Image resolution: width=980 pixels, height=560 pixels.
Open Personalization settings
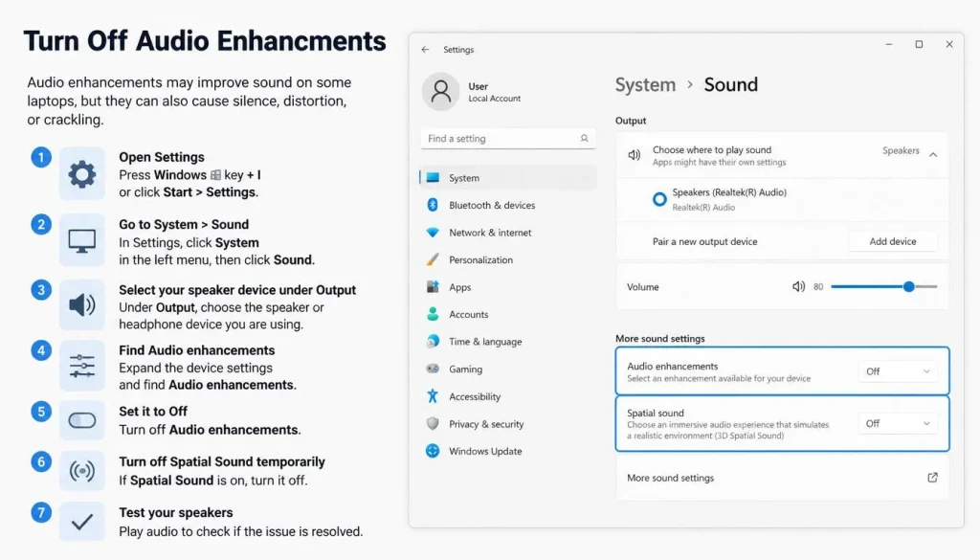[x=508, y=259]
